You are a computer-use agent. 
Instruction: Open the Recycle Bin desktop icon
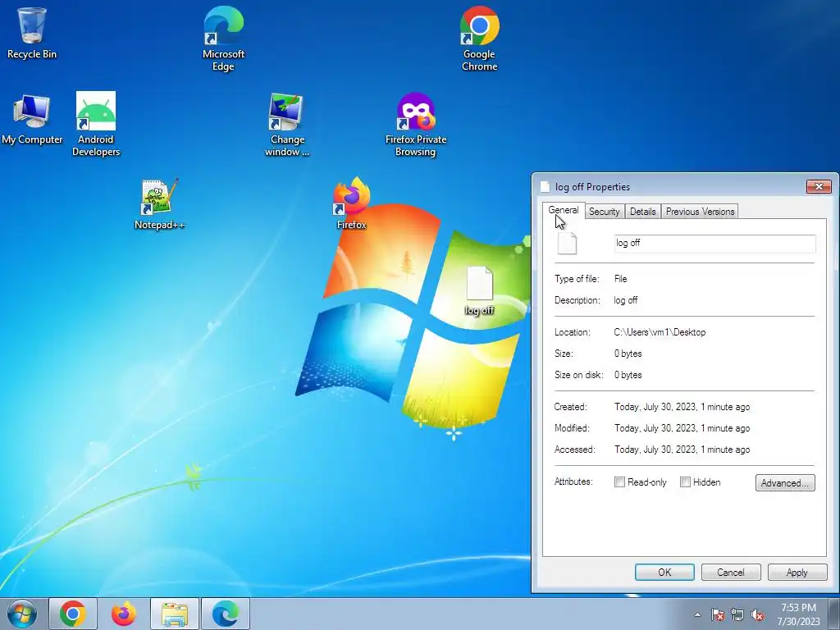[x=32, y=33]
